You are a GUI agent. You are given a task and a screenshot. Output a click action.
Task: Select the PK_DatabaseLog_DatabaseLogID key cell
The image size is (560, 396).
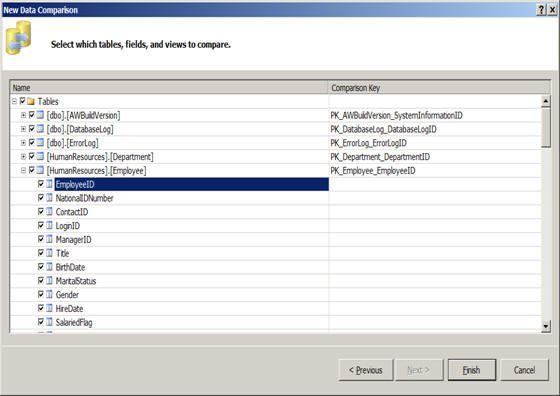tap(435, 129)
